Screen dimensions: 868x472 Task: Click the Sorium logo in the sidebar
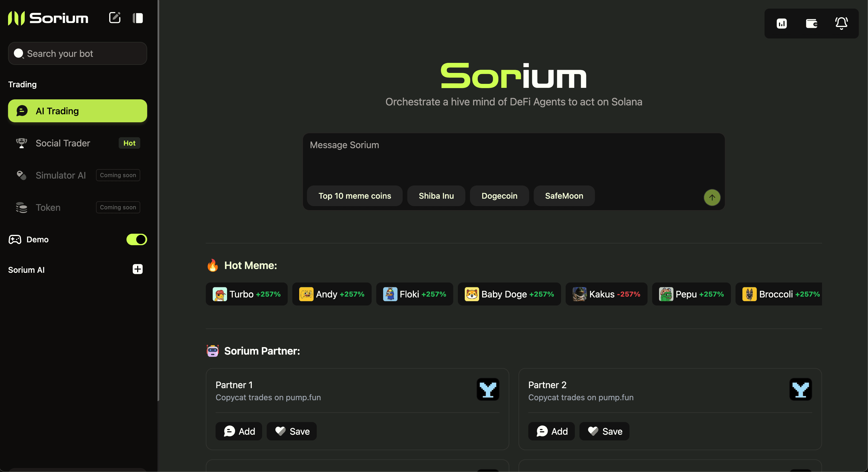(x=47, y=18)
